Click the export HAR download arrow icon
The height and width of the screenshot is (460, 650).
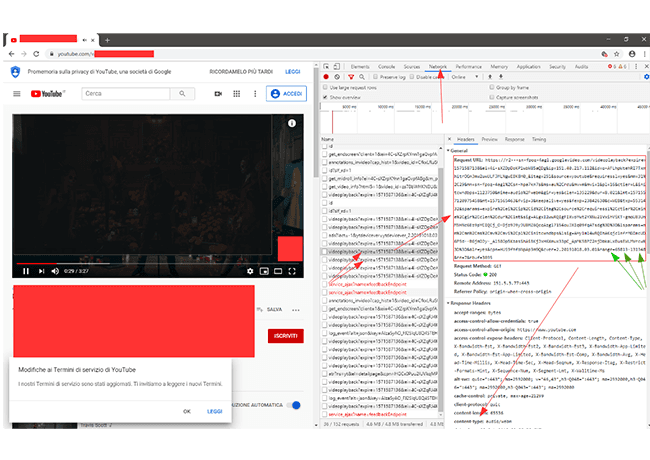(500, 77)
